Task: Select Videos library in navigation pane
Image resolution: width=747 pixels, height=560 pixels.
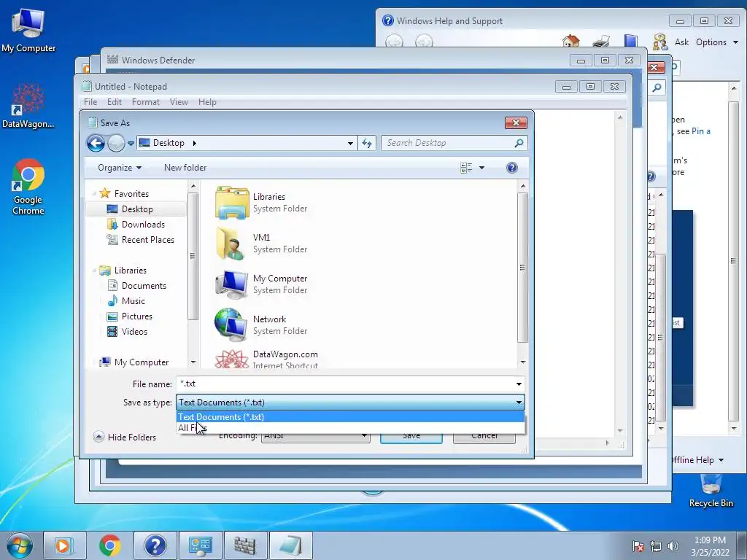Action: (x=134, y=332)
